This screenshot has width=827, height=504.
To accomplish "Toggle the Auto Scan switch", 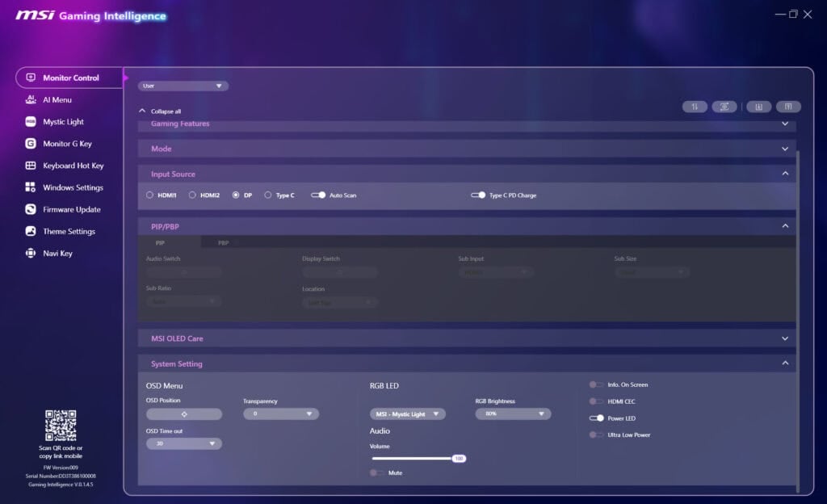I will [318, 195].
